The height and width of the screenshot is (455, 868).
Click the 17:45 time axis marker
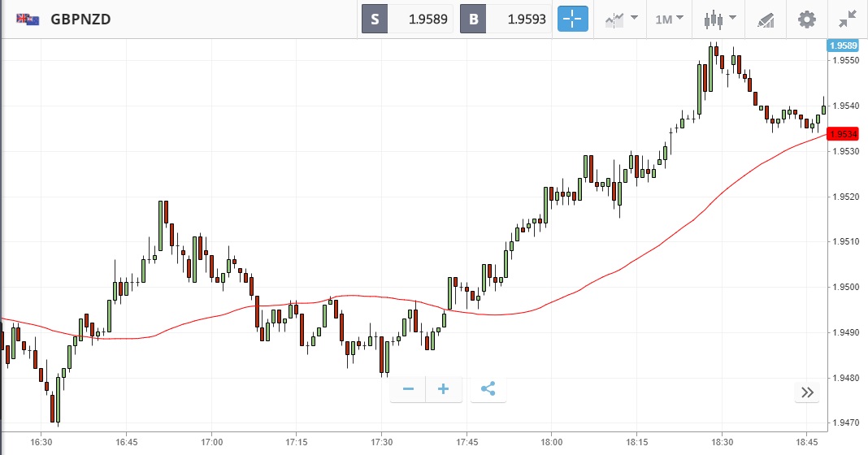point(467,441)
